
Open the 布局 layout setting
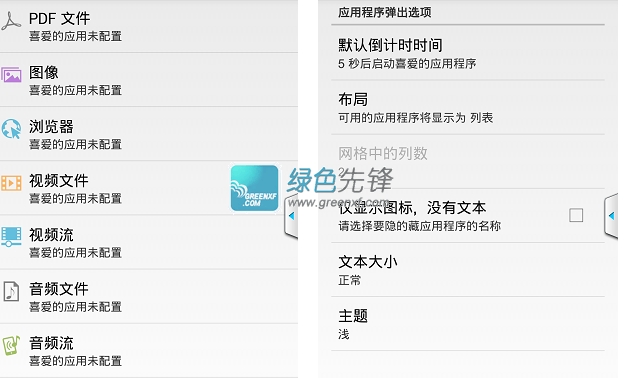[x=468, y=107]
